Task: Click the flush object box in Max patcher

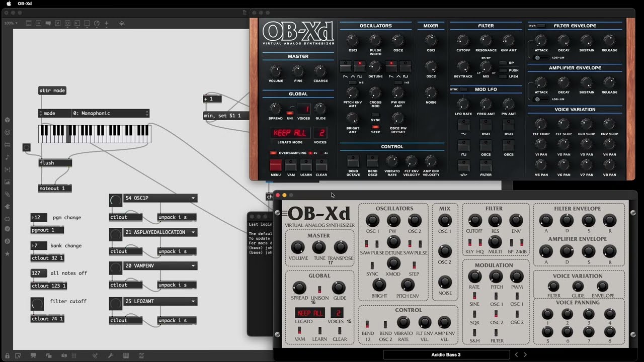Action: point(55,163)
